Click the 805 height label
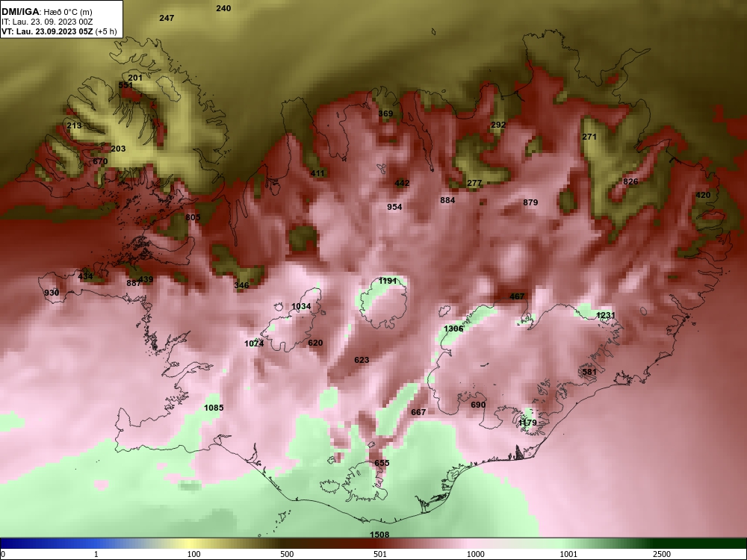747x560 pixels. coord(193,217)
